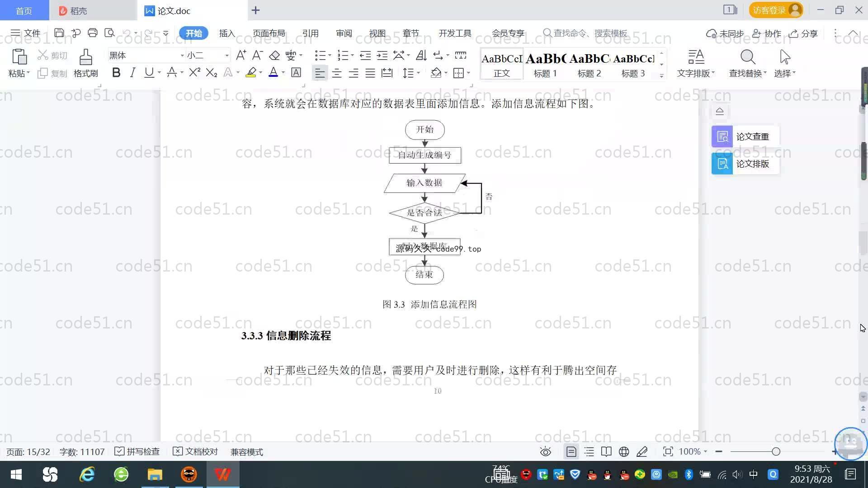This screenshot has height=488, width=868.
Task: Toggle 拼写检查 in status bar
Action: pos(137,452)
